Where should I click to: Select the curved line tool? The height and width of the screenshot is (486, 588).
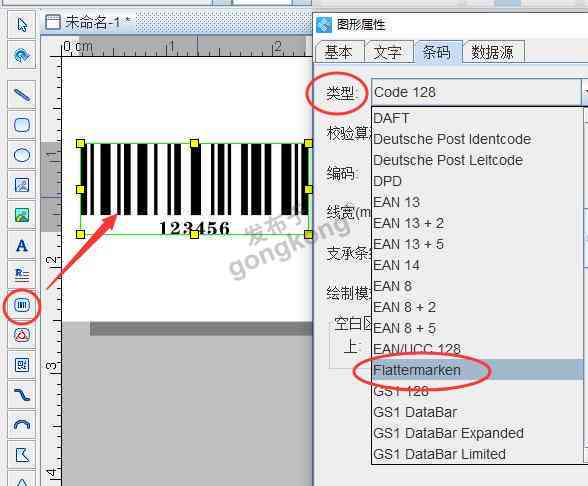pos(22,395)
